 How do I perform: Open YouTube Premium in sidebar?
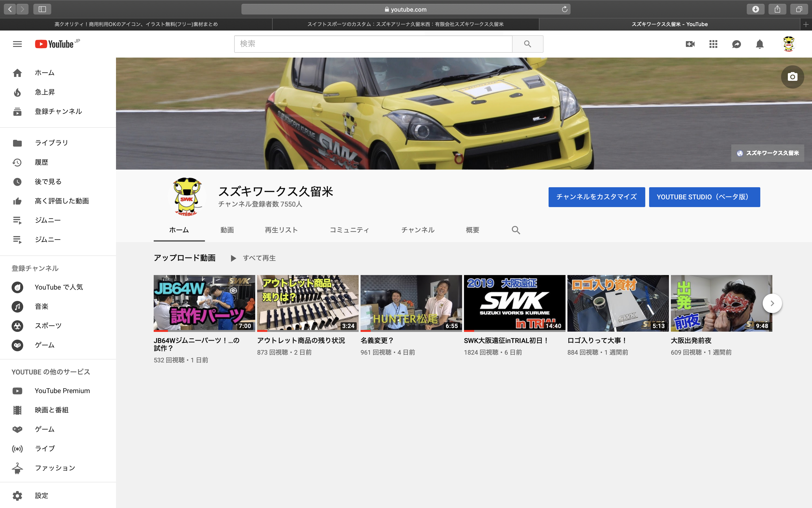tap(58, 391)
